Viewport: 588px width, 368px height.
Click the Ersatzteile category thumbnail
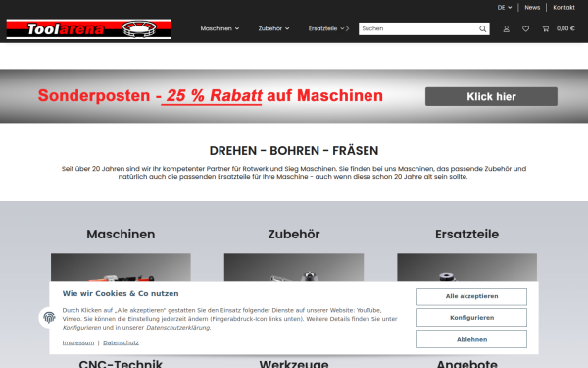pyautogui.click(x=466, y=267)
